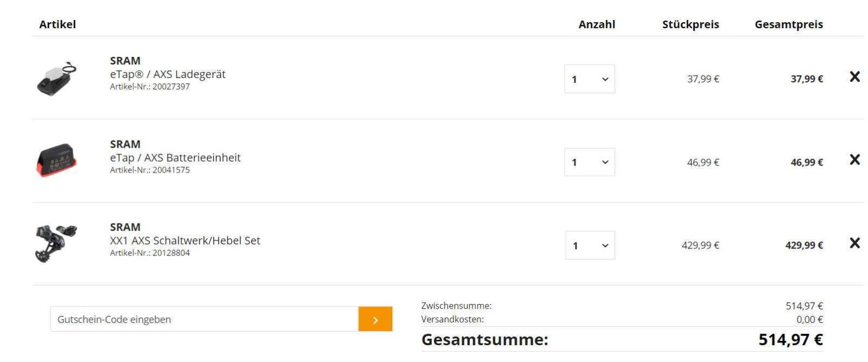Click the Gesamtsumme total of 514,97 €
868x362 pixels.
(790, 340)
